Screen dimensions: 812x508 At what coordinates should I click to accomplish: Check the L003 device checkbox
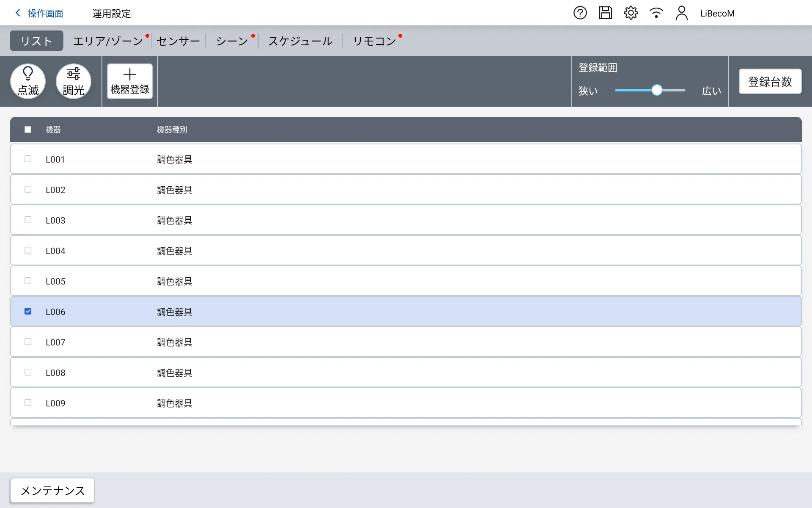point(28,220)
